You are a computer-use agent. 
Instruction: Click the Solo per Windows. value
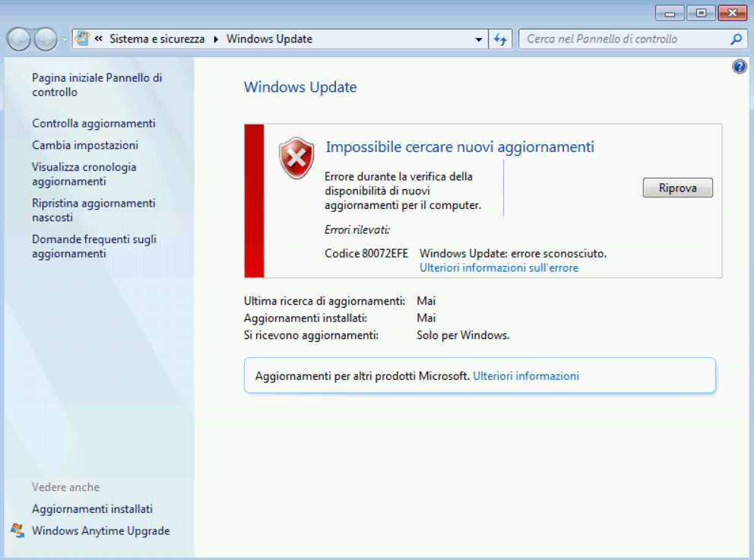coord(463,335)
